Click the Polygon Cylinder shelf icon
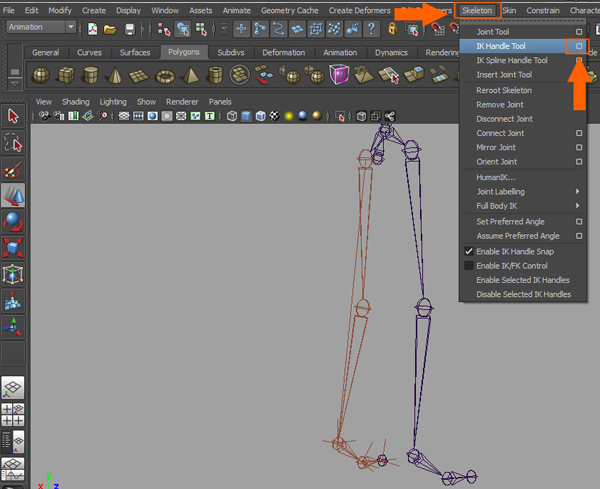Viewport: 600px width, 489px height. (91, 75)
